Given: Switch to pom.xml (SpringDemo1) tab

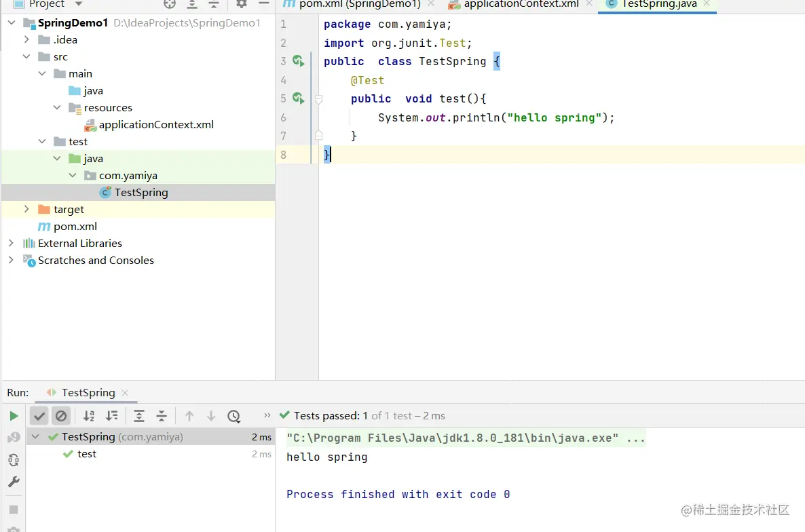Looking at the screenshot, I should coord(359,4).
